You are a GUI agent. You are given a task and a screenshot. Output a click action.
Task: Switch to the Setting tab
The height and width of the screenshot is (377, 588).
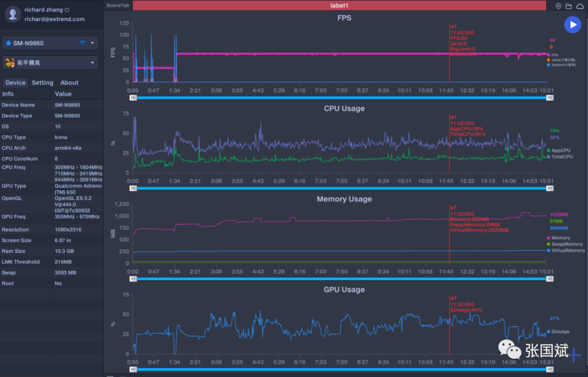(42, 83)
